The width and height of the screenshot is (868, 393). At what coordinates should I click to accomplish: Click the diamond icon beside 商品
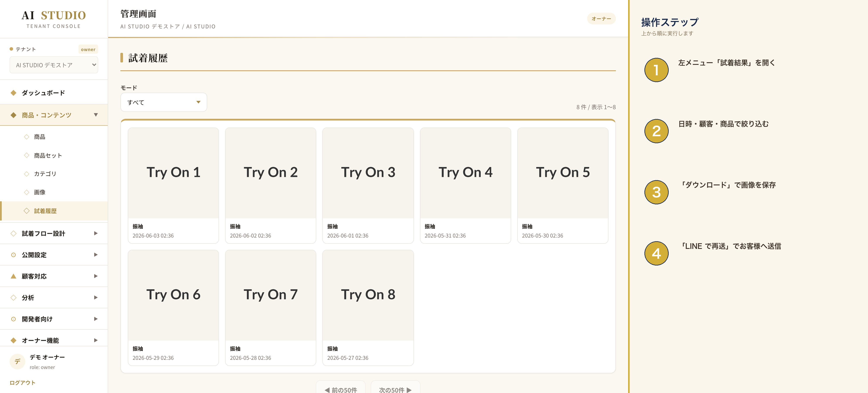27,137
